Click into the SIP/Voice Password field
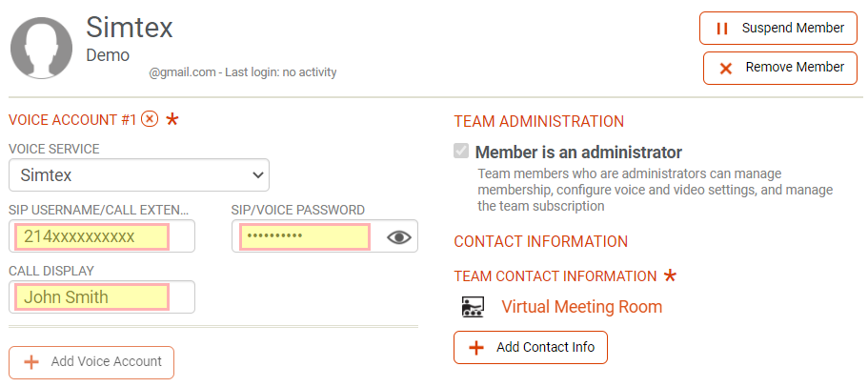Image resolution: width=868 pixels, height=387 pixels. (305, 236)
